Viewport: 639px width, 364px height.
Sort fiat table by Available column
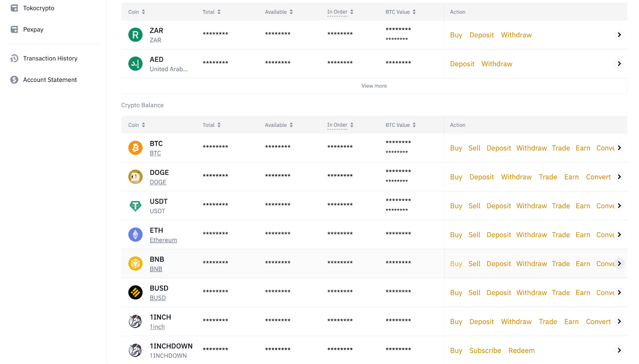tap(291, 12)
